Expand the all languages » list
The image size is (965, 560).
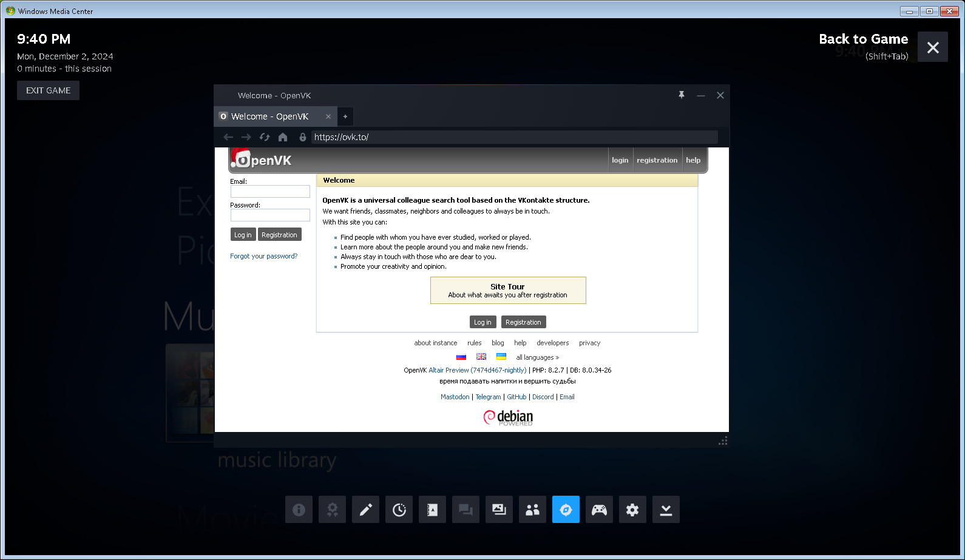[538, 357]
